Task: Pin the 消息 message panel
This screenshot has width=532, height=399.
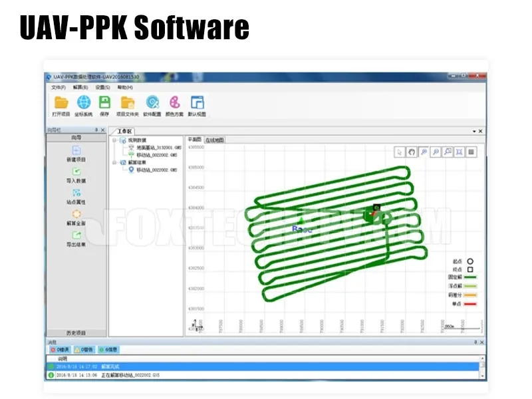Action: tap(475, 342)
